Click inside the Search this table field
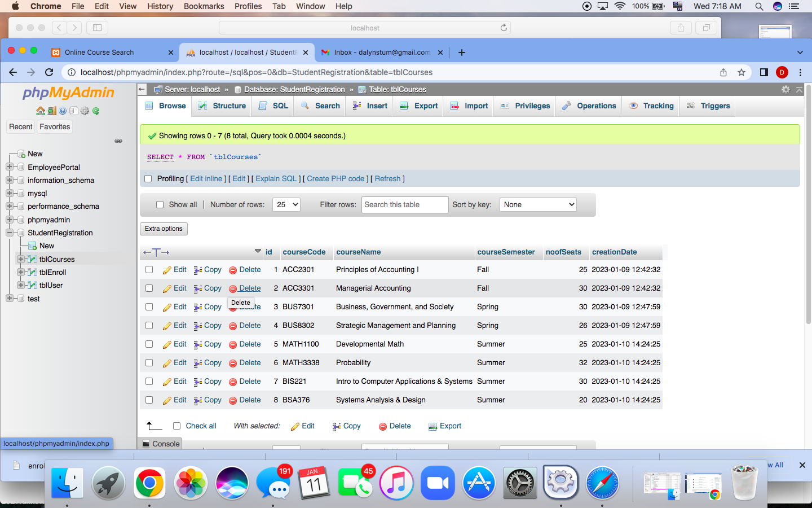The image size is (812, 508). point(405,204)
